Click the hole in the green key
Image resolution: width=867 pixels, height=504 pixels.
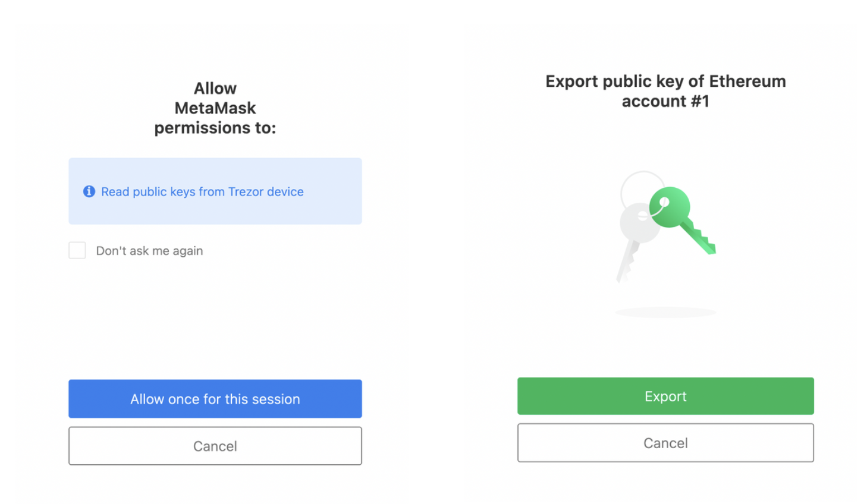664,203
